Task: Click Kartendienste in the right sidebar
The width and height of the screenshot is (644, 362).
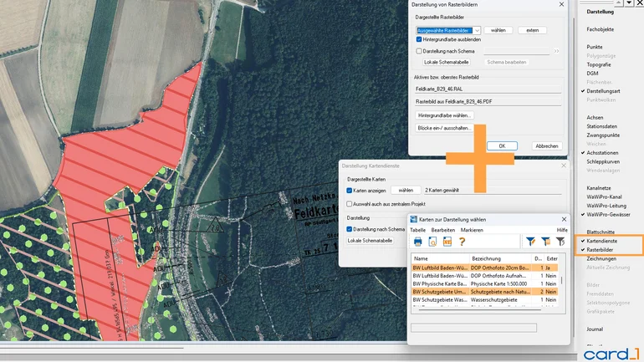Action: 601,241
